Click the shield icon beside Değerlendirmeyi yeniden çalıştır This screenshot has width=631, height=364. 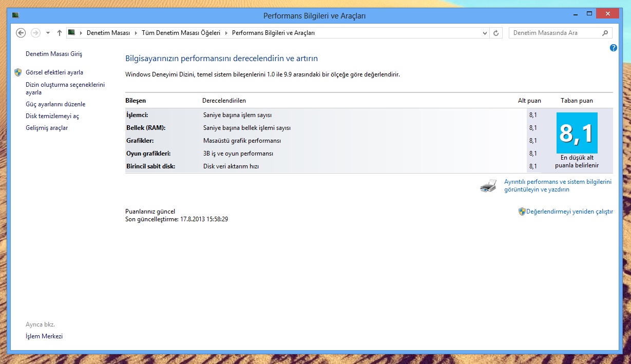522,212
